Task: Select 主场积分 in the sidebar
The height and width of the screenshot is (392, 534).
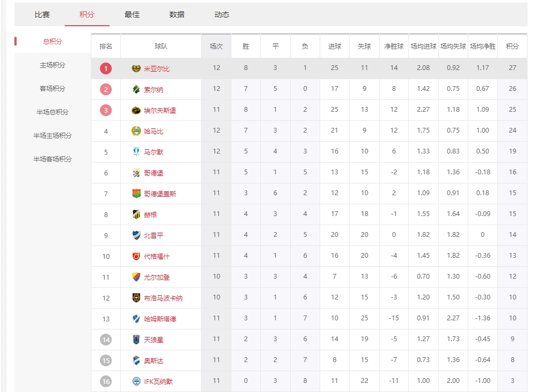Action: pos(52,65)
